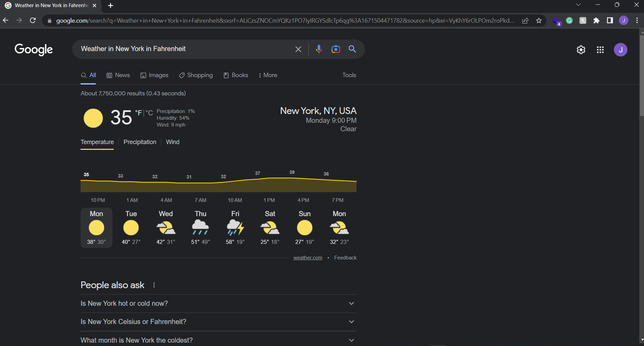Select Sun sunny forecast day
This screenshot has height=346, width=644.
[x=305, y=228]
